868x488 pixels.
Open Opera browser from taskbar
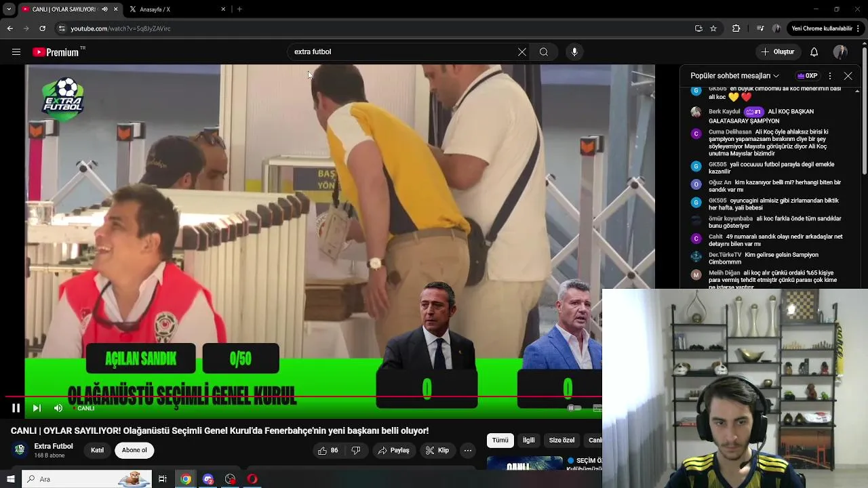(x=252, y=479)
